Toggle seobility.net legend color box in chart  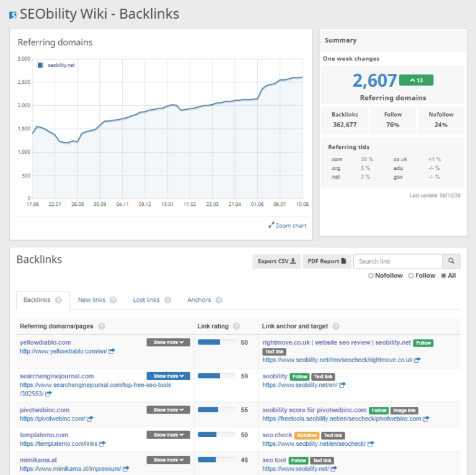click(x=40, y=64)
